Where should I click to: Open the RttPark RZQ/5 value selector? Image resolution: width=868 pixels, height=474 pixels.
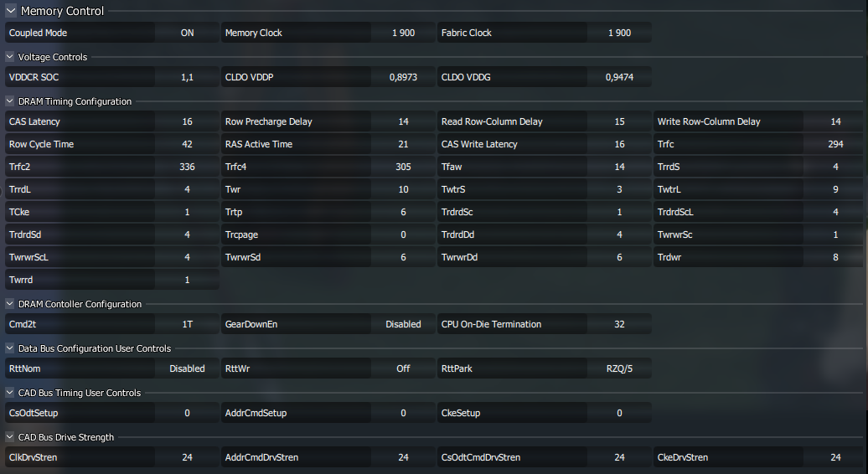click(619, 368)
